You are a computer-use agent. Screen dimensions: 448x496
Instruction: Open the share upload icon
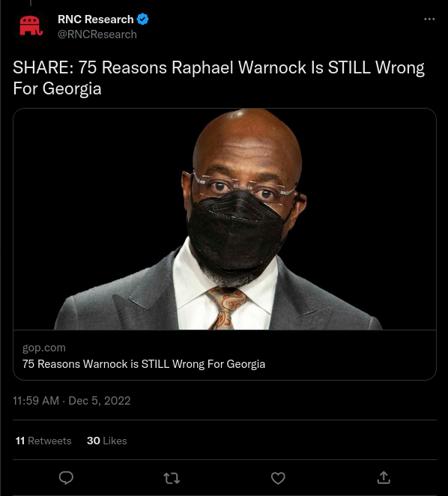[384, 478]
